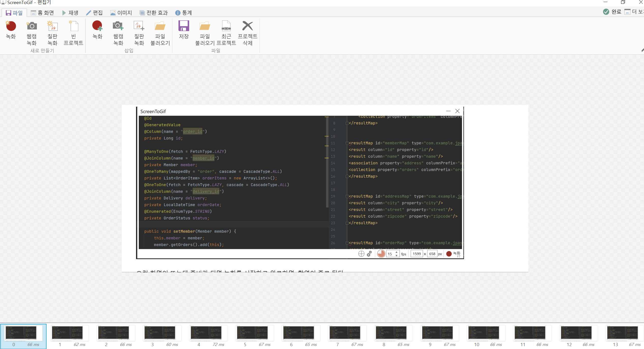The image size is (644, 349).
Task: Insert a recording with the 삽입 녹화 icon
Action: 97,26
